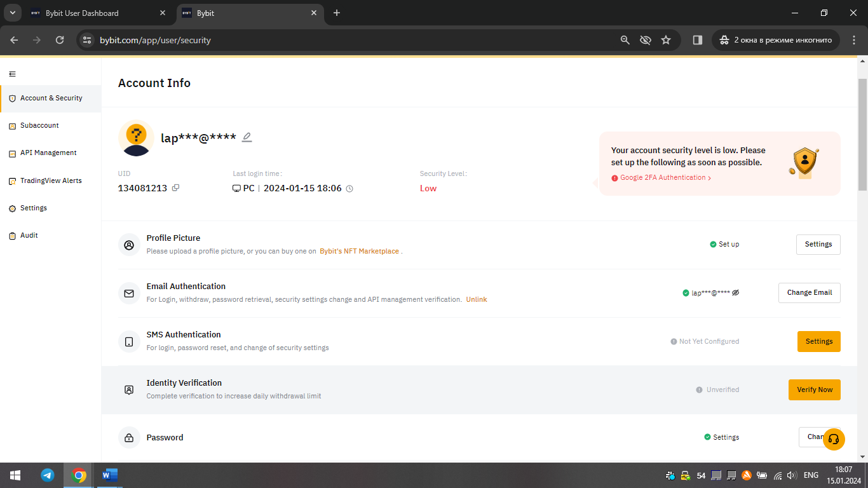The image size is (868, 488).
Task: Open Profile Picture Settings button
Action: click(x=818, y=245)
